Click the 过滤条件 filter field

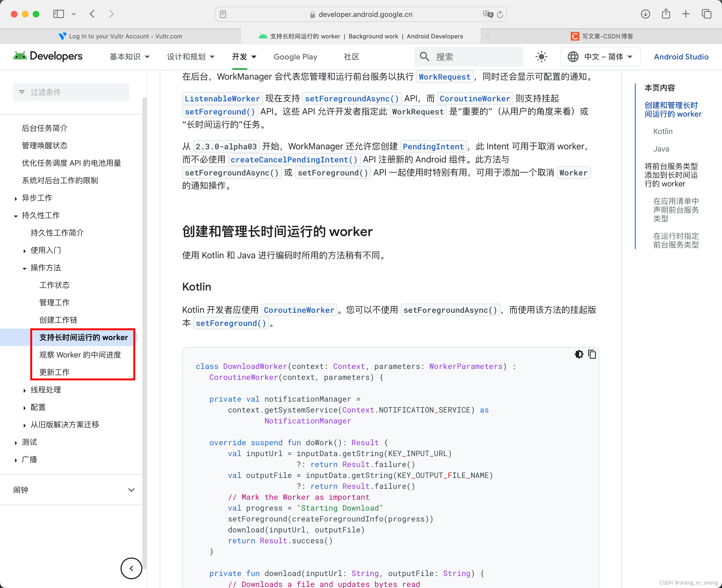(x=71, y=92)
